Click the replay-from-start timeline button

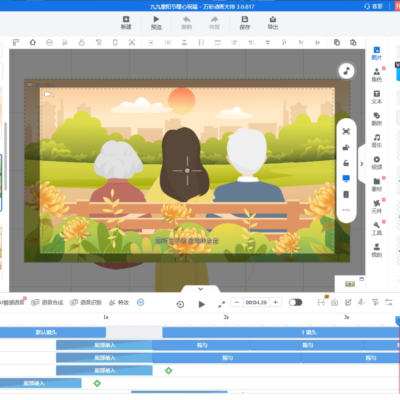point(180,304)
